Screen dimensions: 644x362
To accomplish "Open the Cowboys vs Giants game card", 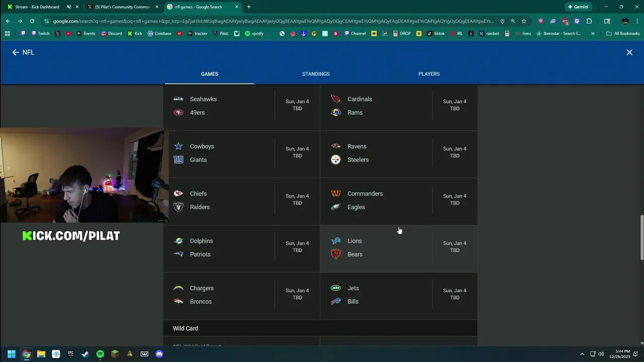I will (242, 153).
